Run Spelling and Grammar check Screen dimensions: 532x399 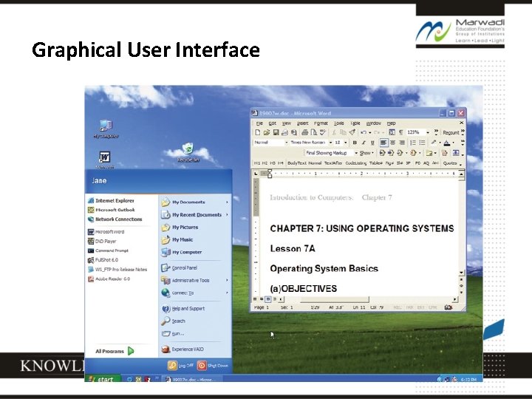click(x=323, y=133)
